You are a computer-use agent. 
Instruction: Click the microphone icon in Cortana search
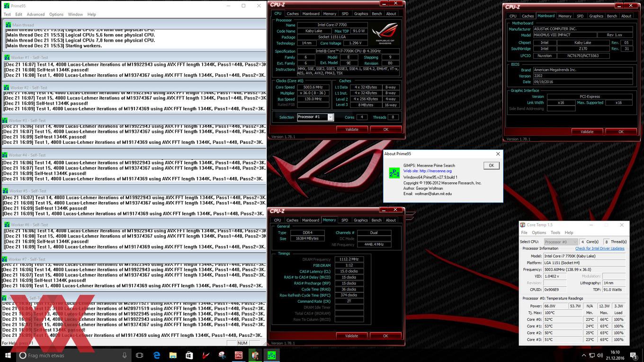tap(125, 355)
